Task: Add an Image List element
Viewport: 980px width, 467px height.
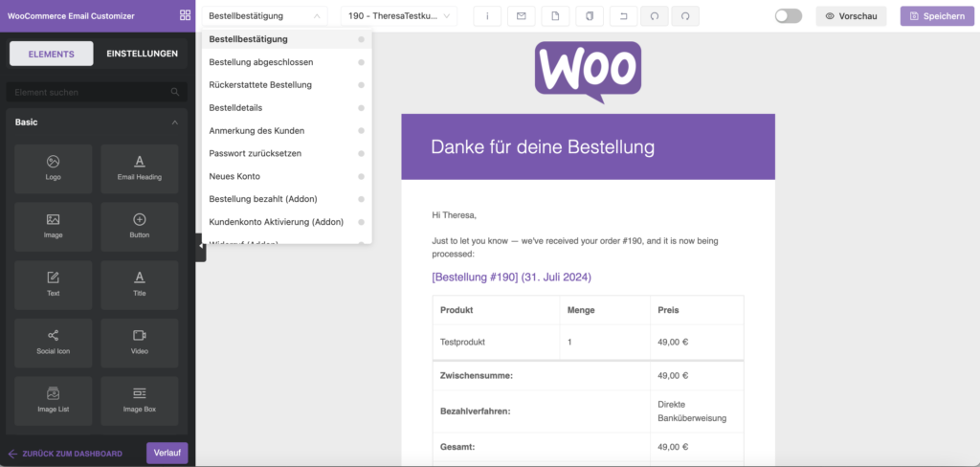Action: (x=54, y=401)
